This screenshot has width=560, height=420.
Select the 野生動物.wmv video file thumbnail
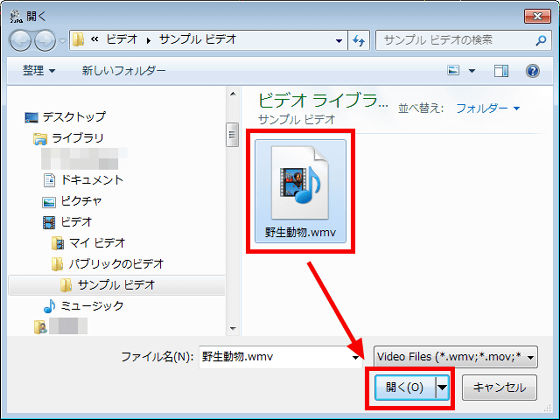pyautogui.click(x=300, y=191)
